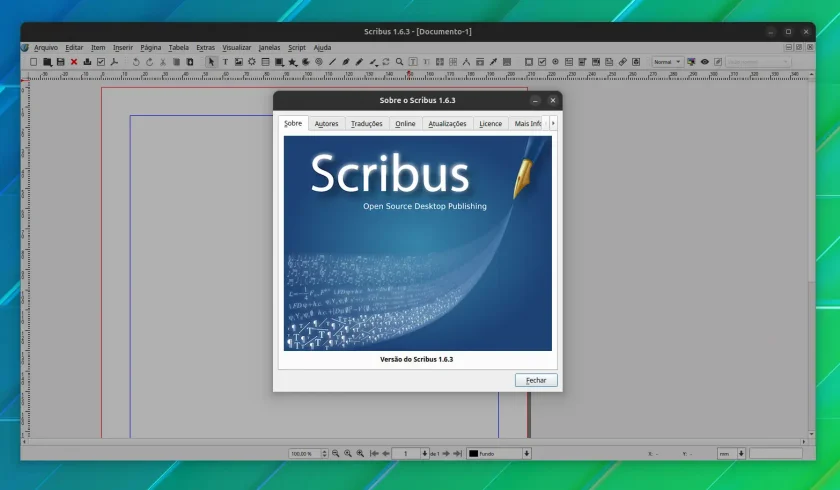The width and height of the screenshot is (840, 490).
Task: Open the Inserir menu
Action: tap(123, 48)
